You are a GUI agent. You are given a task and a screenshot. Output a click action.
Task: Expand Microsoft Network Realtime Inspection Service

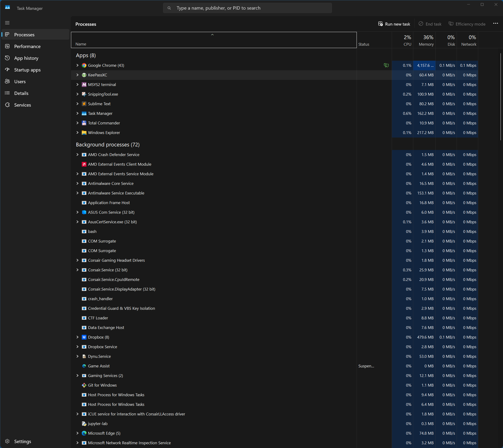pyautogui.click(x=77, y=443)
